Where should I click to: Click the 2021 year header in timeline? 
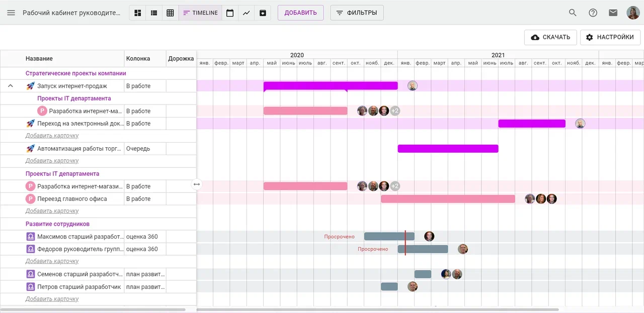pos(498,55)
